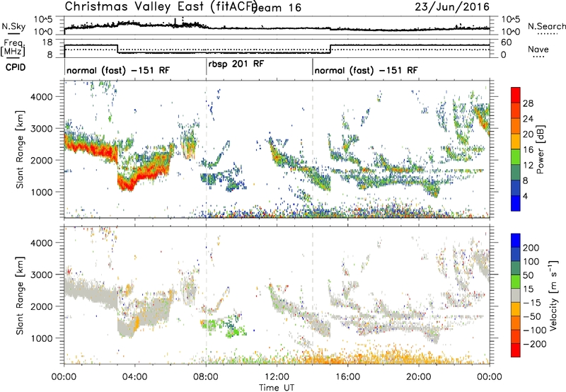566x392 pixels.
Task: Click the 'N.Sky' legend label
Action: point(13,26)
